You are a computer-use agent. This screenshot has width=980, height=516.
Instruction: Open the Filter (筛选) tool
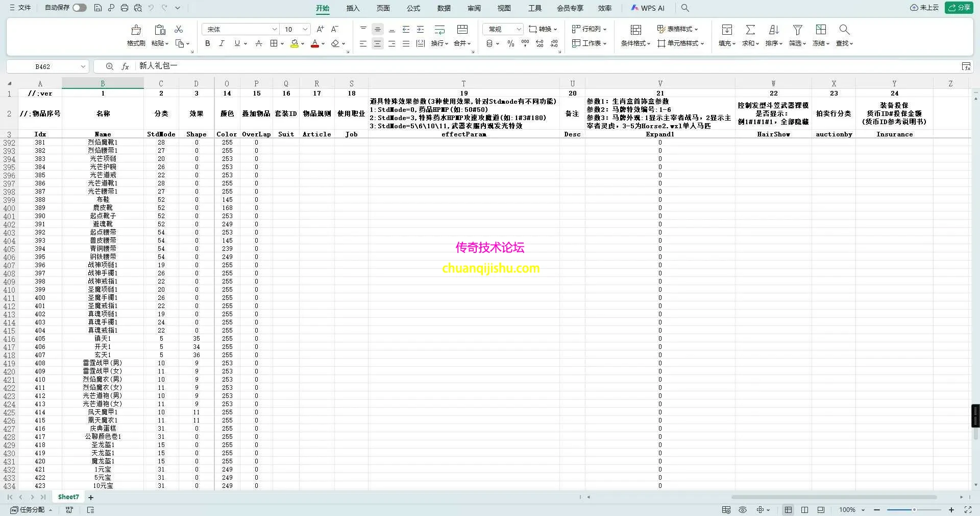click(x=797, y=30)
